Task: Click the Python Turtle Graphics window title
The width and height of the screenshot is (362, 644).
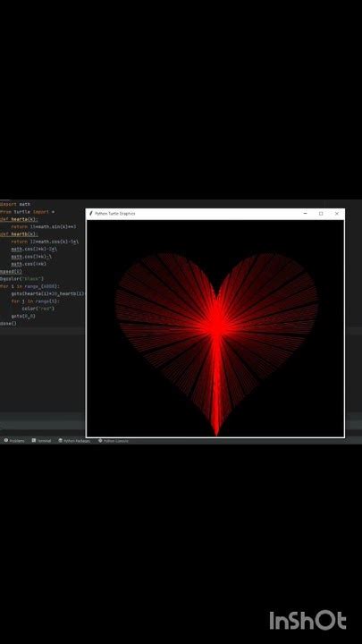Action: click(x=115, y=214)
